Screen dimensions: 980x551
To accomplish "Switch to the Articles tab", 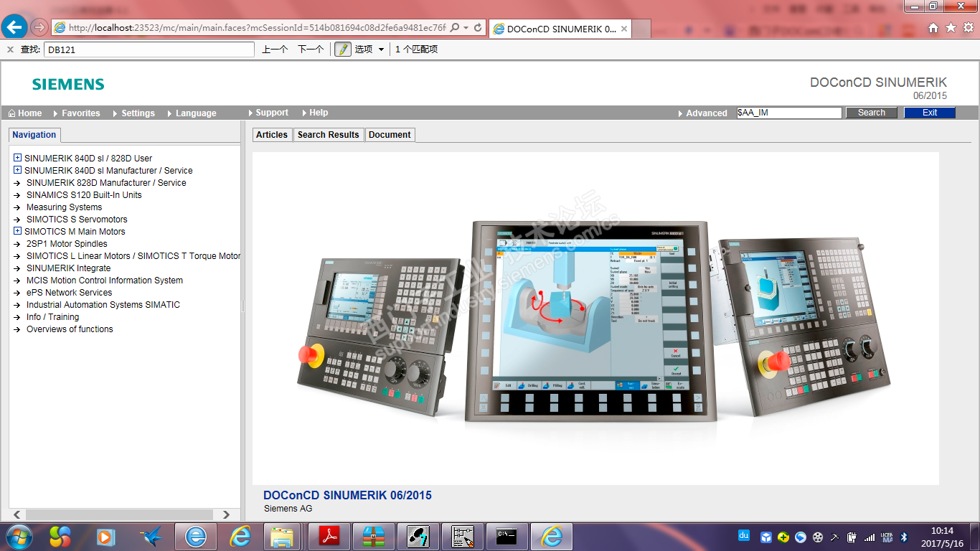I will [x=272, y=135].
